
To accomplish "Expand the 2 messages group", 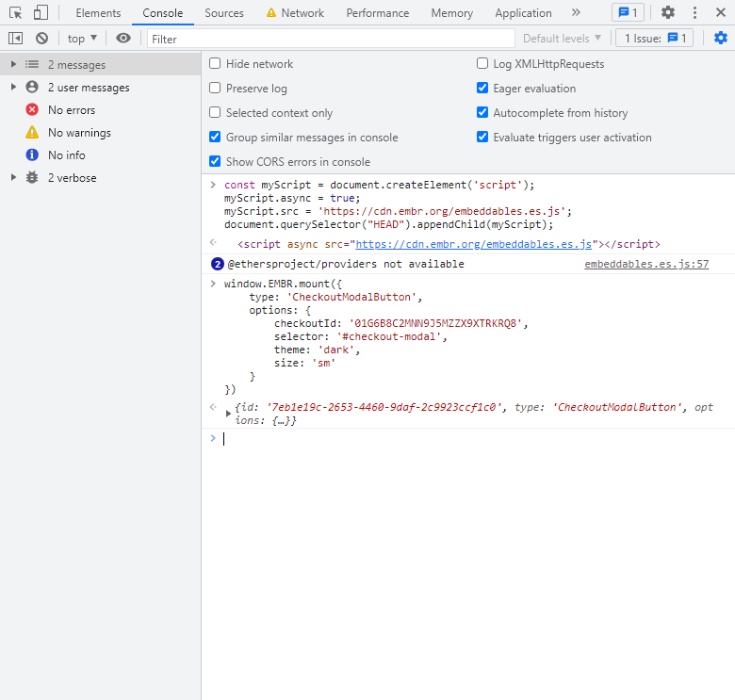I will (x=13, y=64).
